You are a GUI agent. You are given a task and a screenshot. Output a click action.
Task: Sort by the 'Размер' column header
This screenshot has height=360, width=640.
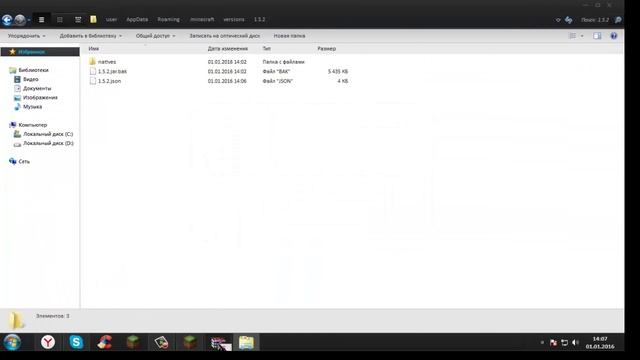327,49
